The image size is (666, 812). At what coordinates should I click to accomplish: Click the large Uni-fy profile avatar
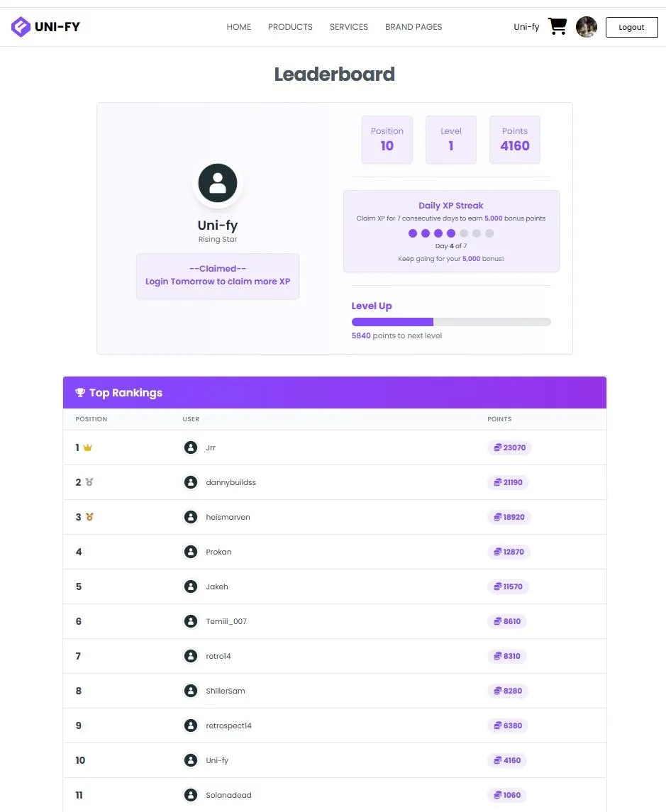[218, 183]
